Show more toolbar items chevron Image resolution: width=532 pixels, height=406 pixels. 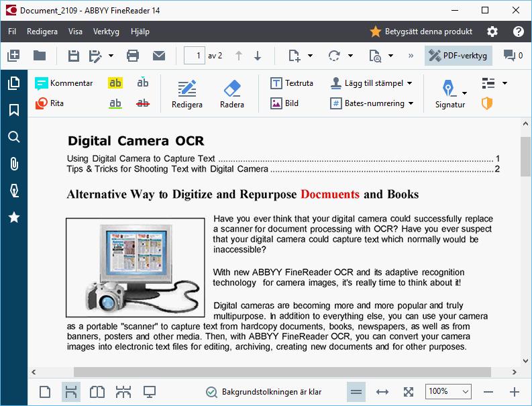click(411, 56)
